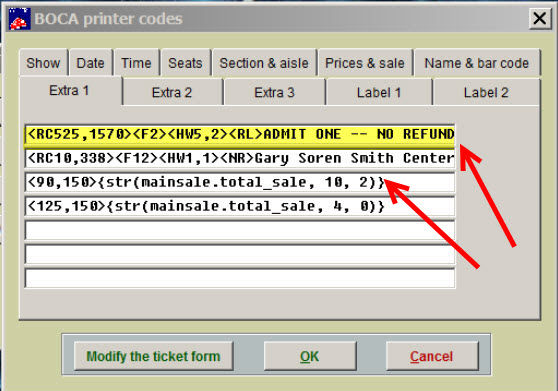Select the Label 2 tab

(486, 93)
